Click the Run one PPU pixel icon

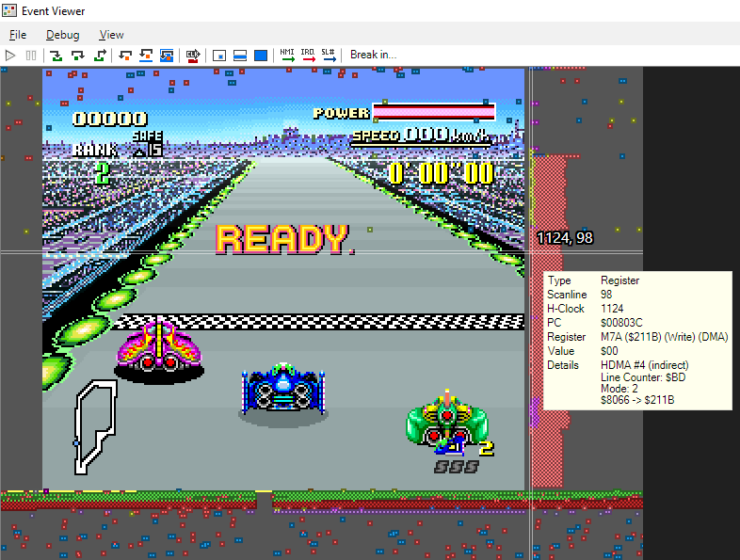219,56
